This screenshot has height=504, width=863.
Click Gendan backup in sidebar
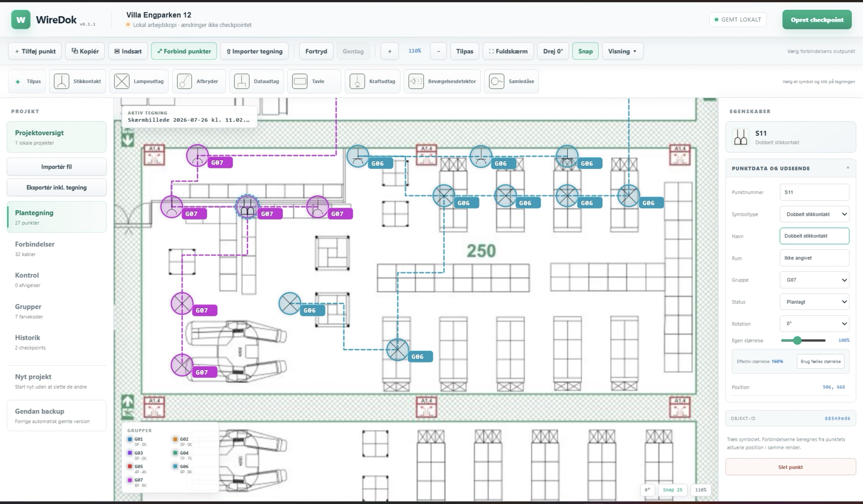[57, 416]
